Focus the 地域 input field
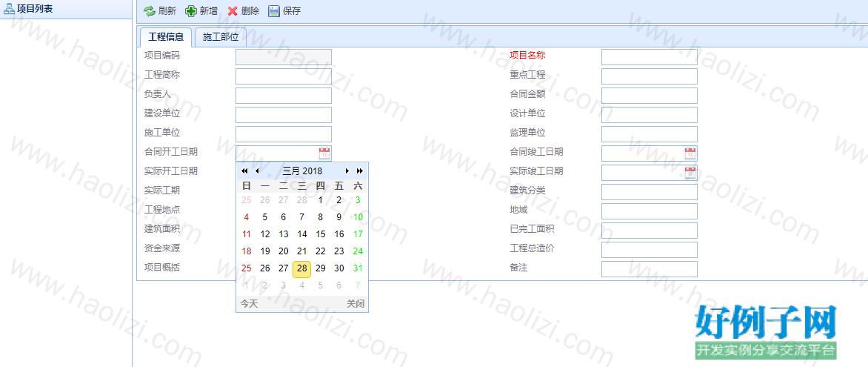 pyautogui.click(x=650, y=211)
